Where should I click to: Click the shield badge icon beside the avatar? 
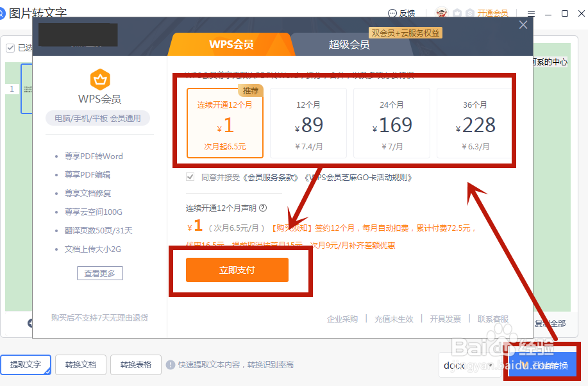click(457, 13)
